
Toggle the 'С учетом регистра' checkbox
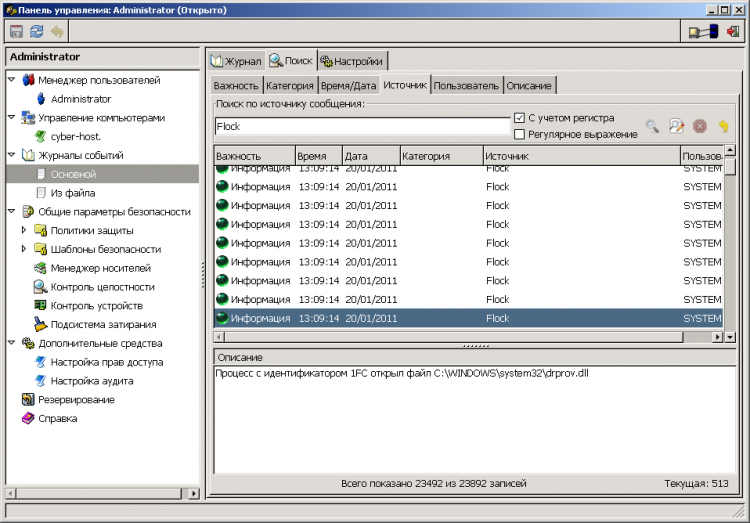(519, 118)
